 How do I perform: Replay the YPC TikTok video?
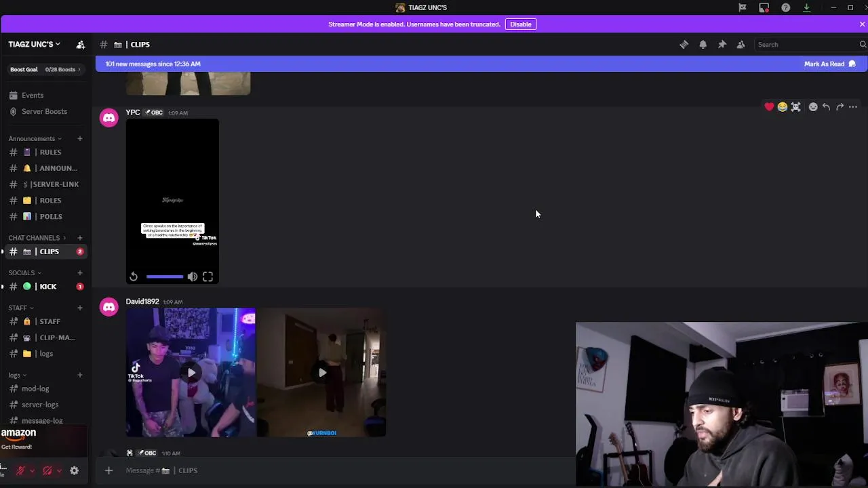click(x=134, y=277)
